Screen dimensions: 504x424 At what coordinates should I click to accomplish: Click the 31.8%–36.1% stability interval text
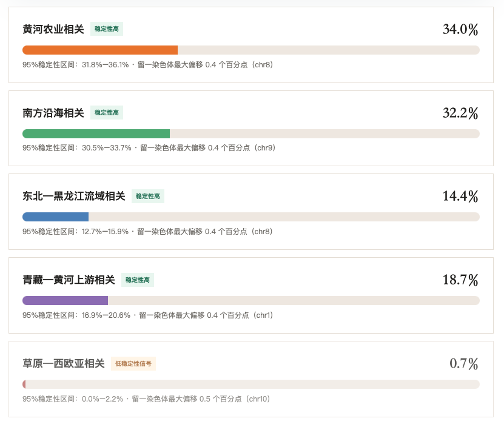click(x=106, y=65)
